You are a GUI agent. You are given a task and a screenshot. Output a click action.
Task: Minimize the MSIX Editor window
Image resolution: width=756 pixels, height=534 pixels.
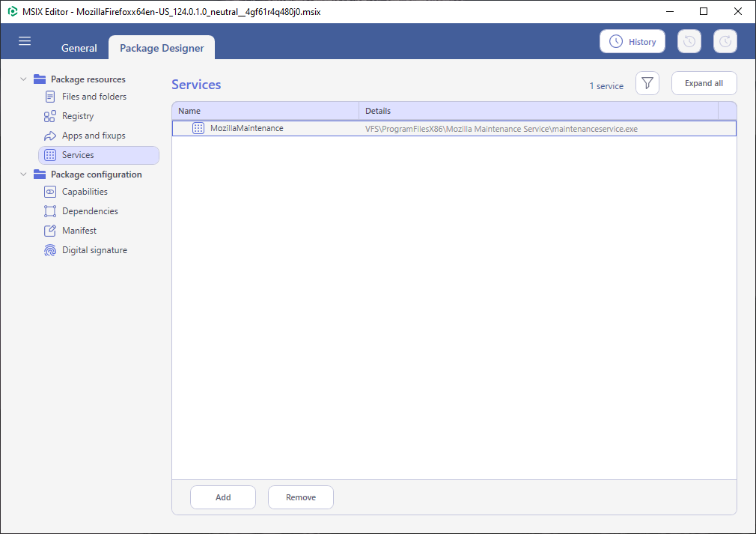669,11
